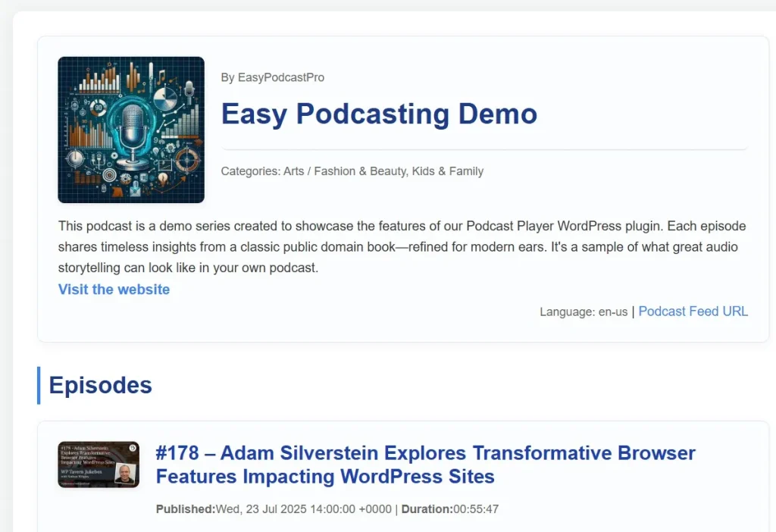
Task: Select the episode #178 thumbnail image
Action: [x=99, y=464]
